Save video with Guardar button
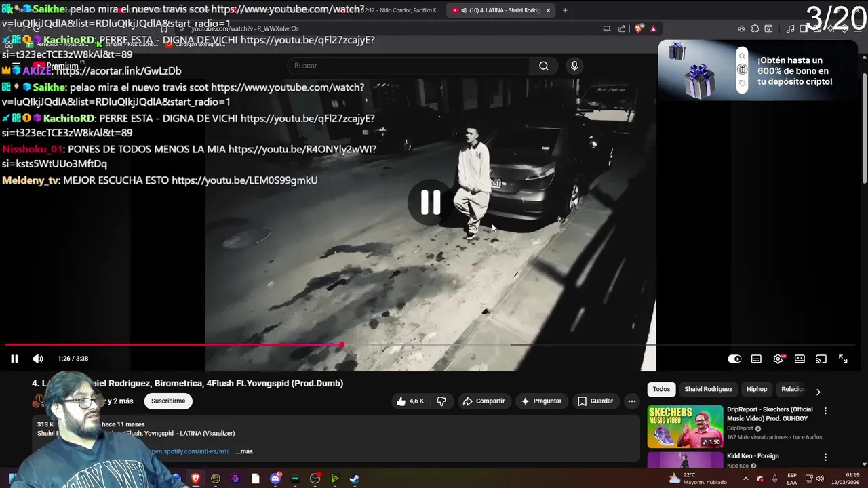 [595, 401]
